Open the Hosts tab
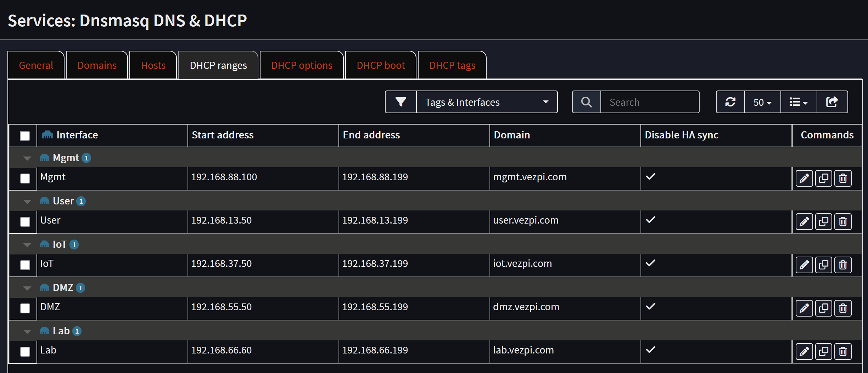Image resolution: width=868 pixels, height=373 pixels. pos(153,65)
